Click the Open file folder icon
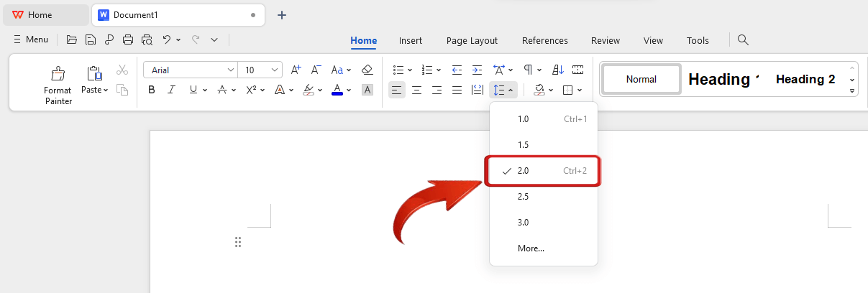 pos(72,40)
